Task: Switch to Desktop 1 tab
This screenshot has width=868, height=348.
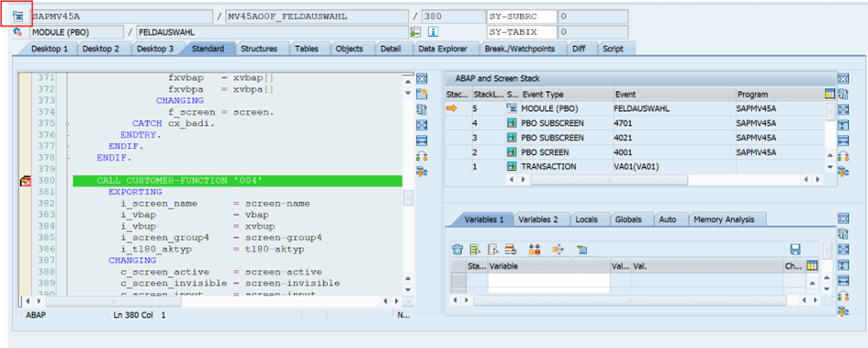Action: point(50,49)
